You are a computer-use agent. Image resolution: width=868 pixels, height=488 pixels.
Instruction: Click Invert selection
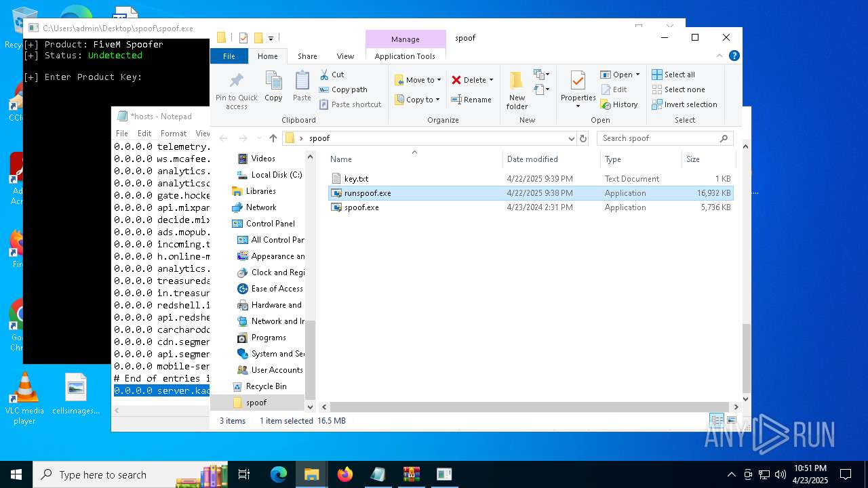(684, 104)
